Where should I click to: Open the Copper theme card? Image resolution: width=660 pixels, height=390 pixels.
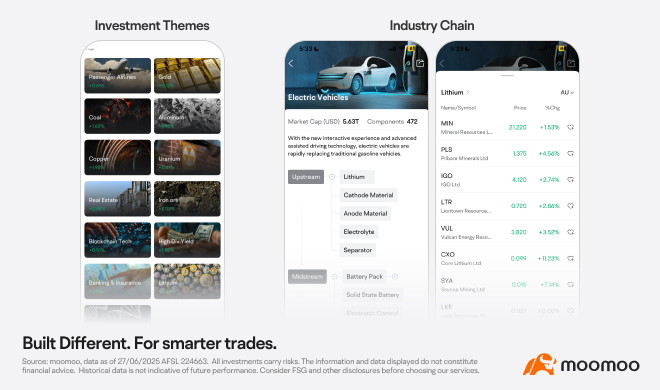click(117, 157)
